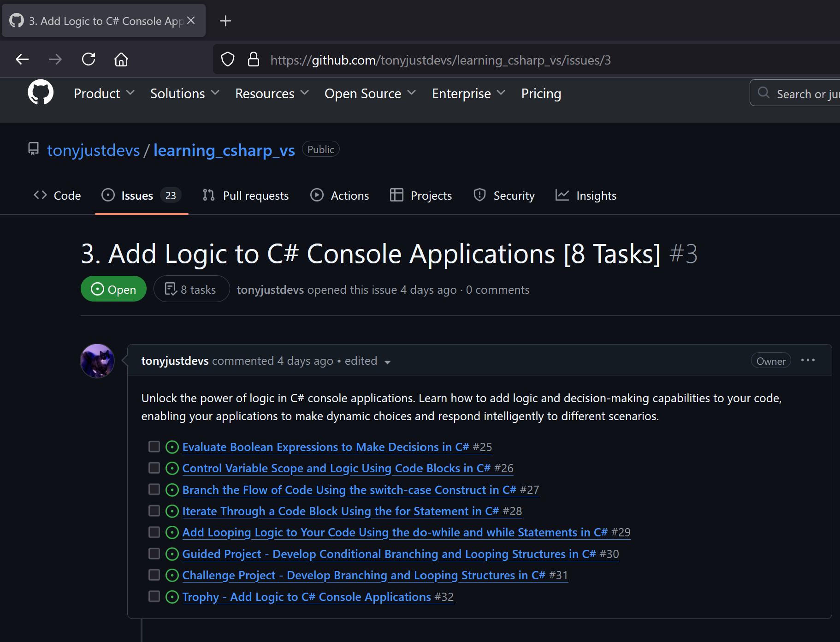Switch to the Pull requests tab
The width and height of the screenshot is (840, 642).
(246, 196)
